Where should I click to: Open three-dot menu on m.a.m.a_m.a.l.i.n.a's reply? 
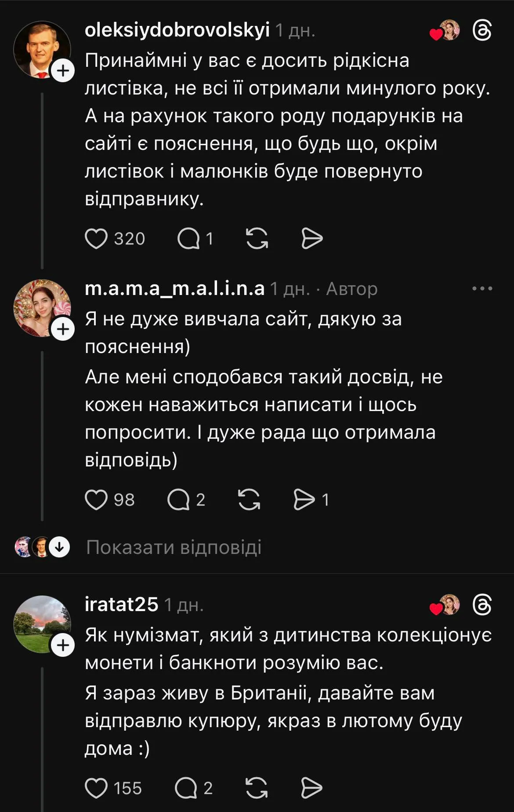coord(482,289)
